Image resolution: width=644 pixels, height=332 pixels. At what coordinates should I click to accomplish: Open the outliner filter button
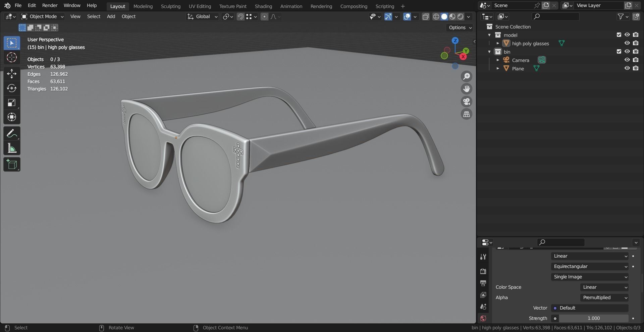[623, 16]
